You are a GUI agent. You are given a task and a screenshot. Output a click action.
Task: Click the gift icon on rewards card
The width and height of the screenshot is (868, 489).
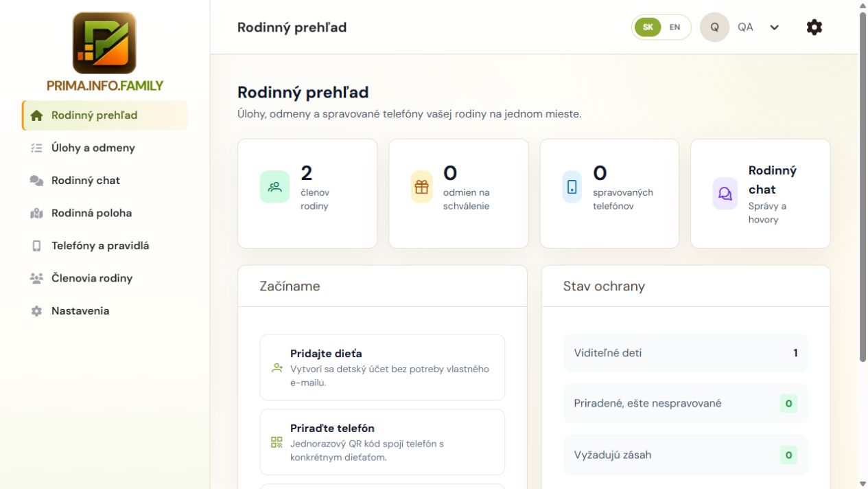421,187
